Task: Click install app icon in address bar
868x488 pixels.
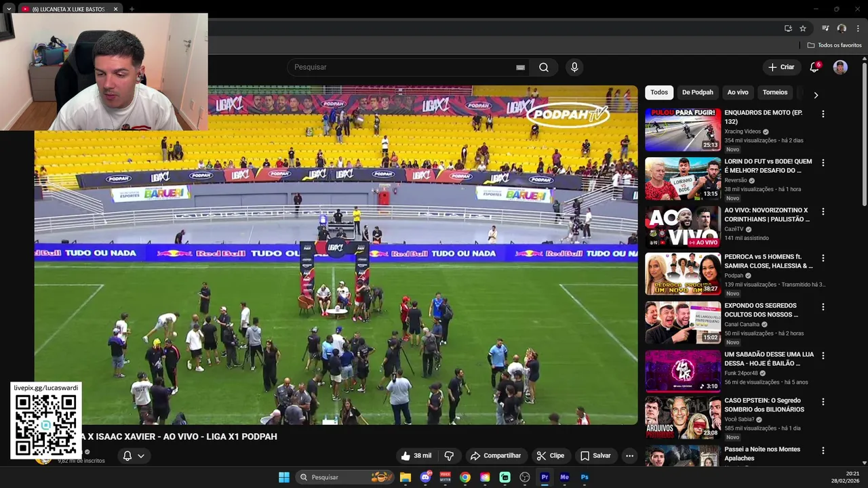Action: tap(788, 28)
